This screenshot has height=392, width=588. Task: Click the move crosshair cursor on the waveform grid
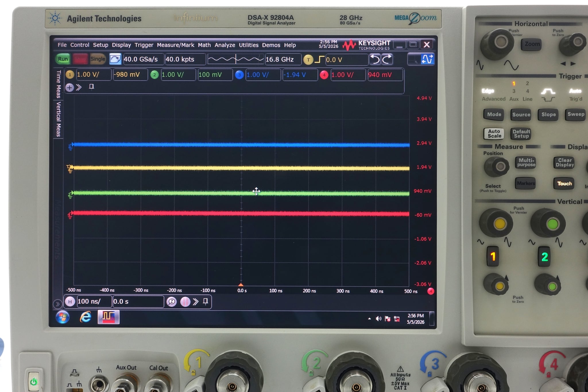pyautogui.click(x=256, y=191)
